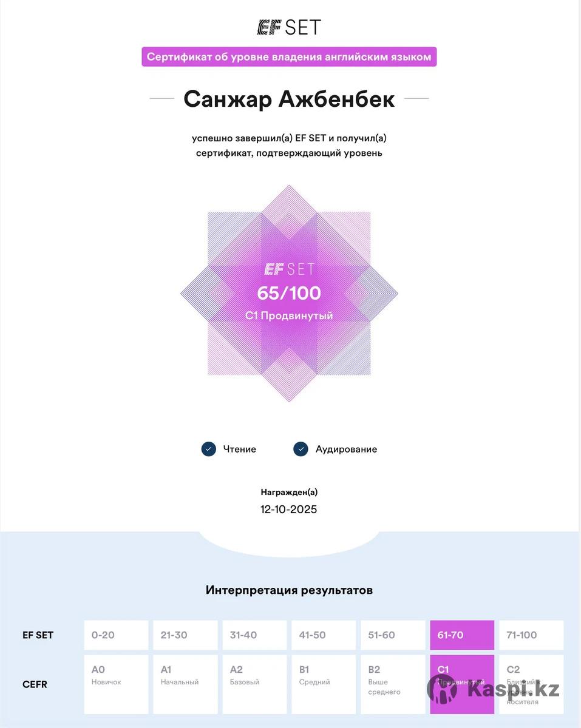
Task: Select the A0 Новичок level cell
Action: pos(116,684)
